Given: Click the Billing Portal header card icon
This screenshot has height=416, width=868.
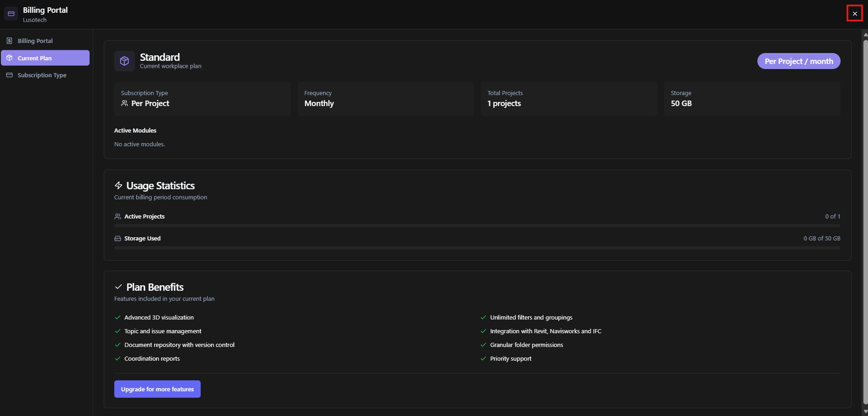Looking at the screenshot, I should pyautogui.click(x=11, y=14).
